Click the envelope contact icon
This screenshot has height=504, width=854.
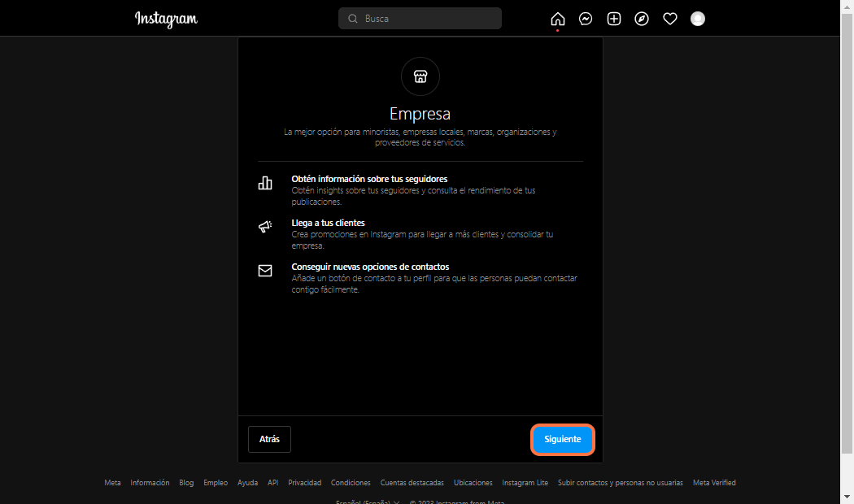[265, 271]
